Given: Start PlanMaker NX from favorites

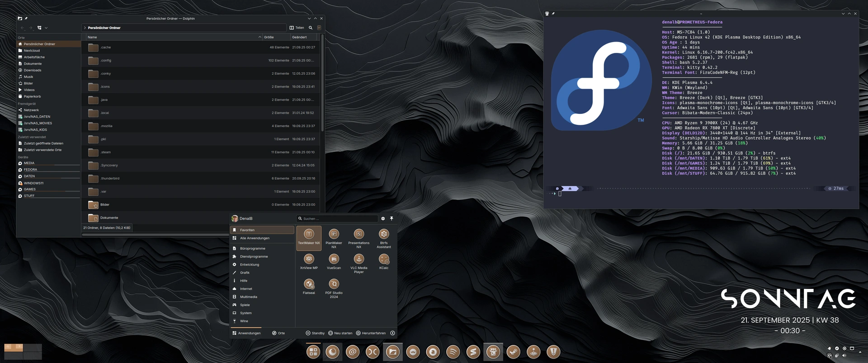Looking at the screenshot, I should [x=334, y=234].
